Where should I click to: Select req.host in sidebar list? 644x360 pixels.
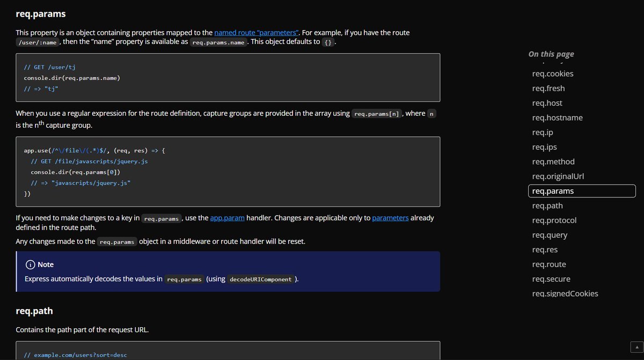tap(547, 103)
